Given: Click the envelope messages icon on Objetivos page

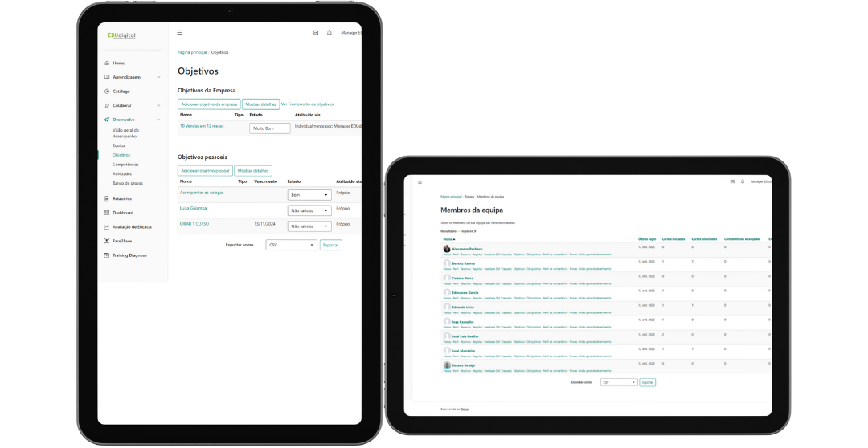Looking at the screenshot, I should [x=315, y=33].
